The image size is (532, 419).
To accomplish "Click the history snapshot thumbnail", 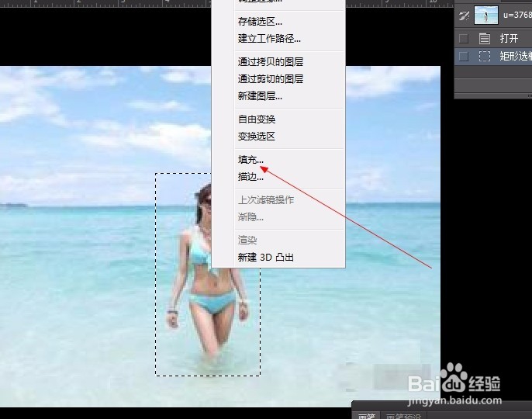I will pyautogui.click(x=485, y=15).
